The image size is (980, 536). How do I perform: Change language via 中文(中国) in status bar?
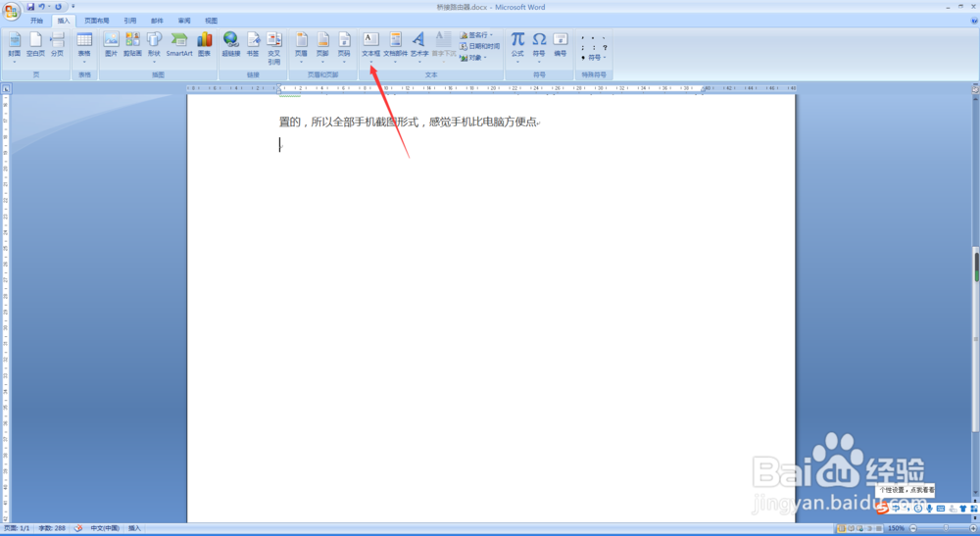pyautogui.click(x=105, y=528)
